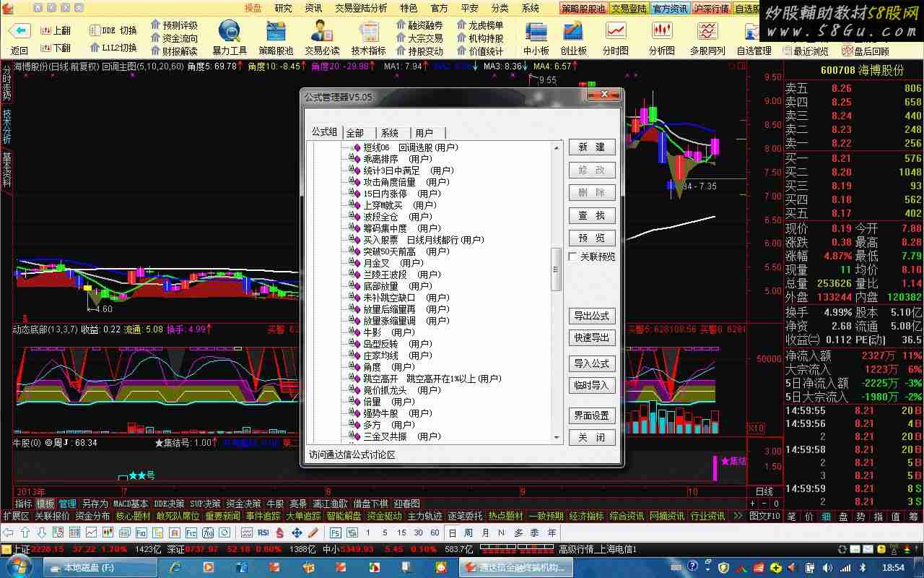Toggle L1L2切换
This screenshot has width=924, height=578.
pyautogui.click(x=113, y=48)
